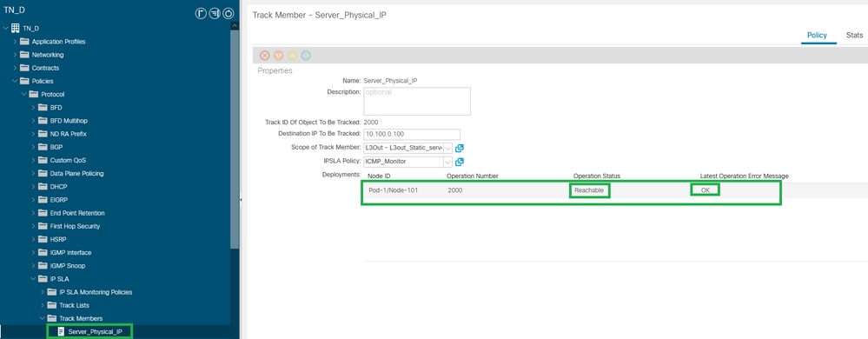Image resolution: width=868 pixels, height=339 pixels.
Task: Click the Destination IP To Be Tracked field
Action: point(412,134)
